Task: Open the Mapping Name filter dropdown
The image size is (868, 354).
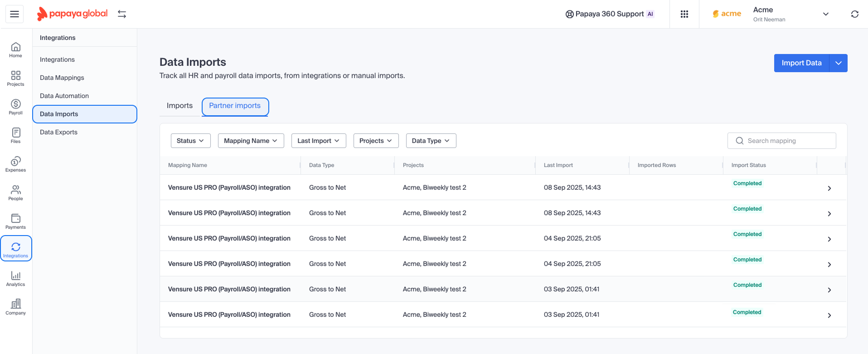Action: 251,141
